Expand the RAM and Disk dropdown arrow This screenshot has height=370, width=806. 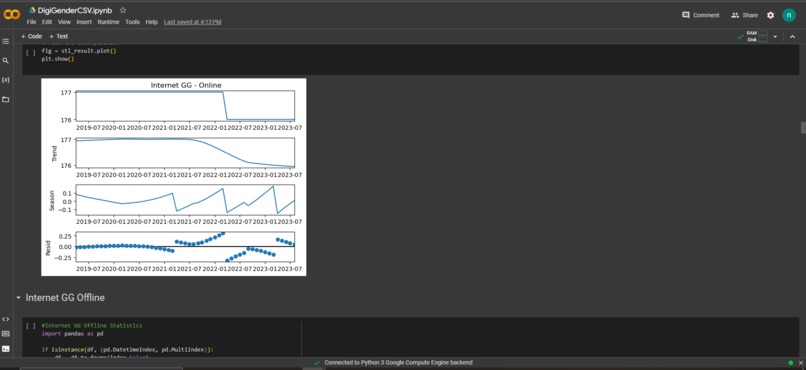pyautogui.click(x=775, y=36)
